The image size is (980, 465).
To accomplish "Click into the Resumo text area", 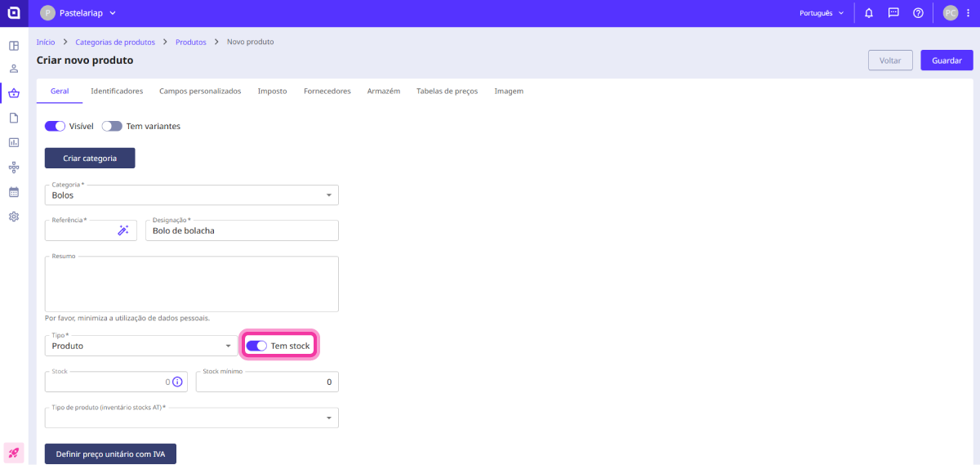I will click(192, 284).
